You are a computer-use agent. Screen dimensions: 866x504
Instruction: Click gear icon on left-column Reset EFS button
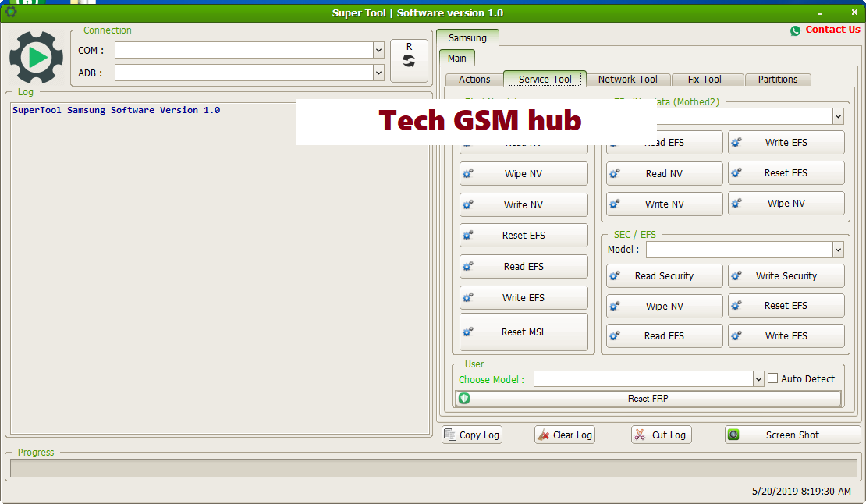tap(468, 235)
